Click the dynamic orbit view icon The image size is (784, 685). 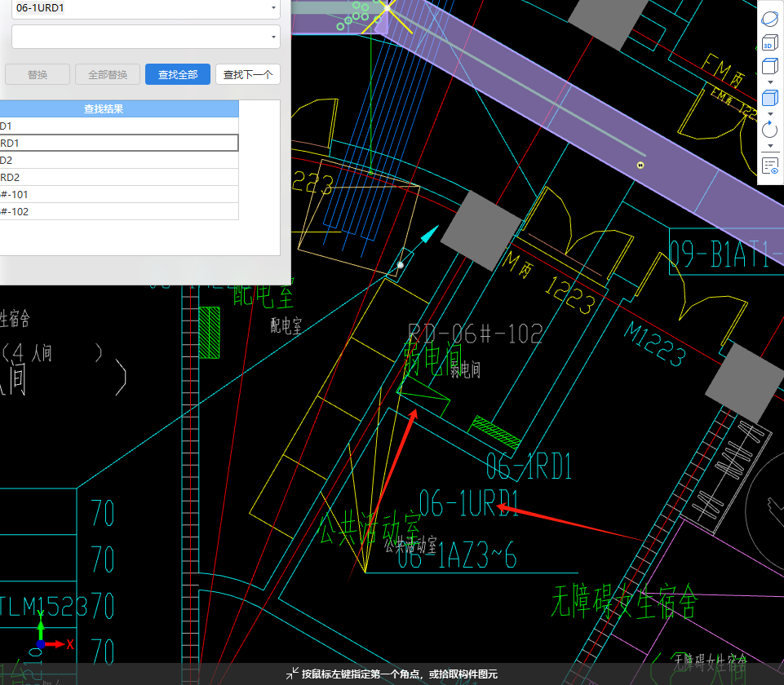pyautogui.click(x=769, y=19)
